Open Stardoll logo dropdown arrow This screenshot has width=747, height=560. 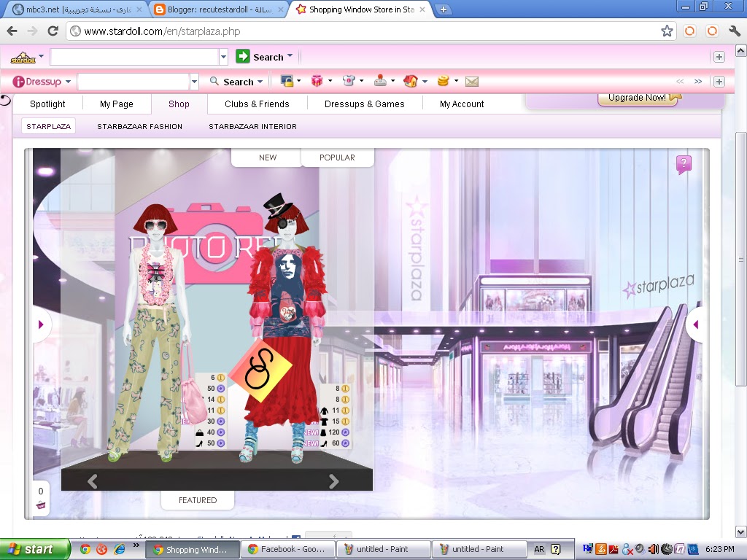pyautogui.click(x=42, y=56)
